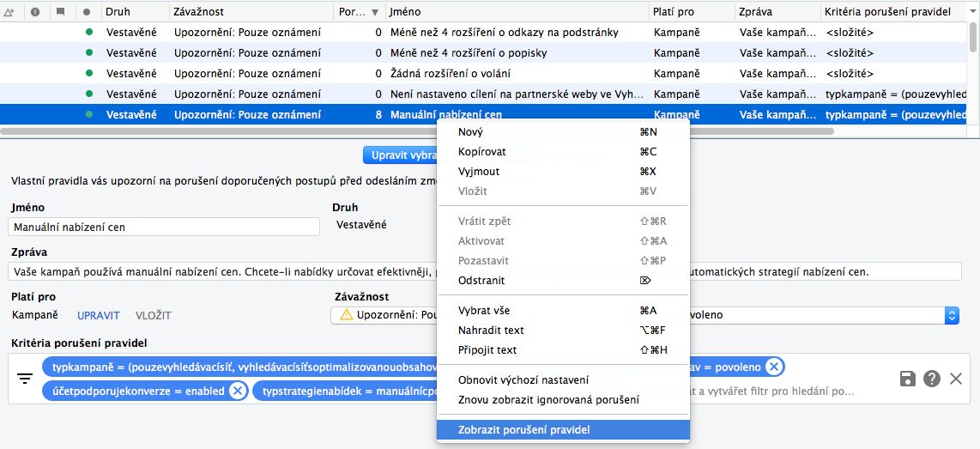This screenshot has width=980, height=449.
Task: Sort by the status dot column header
Action: [x=87, y=11]
